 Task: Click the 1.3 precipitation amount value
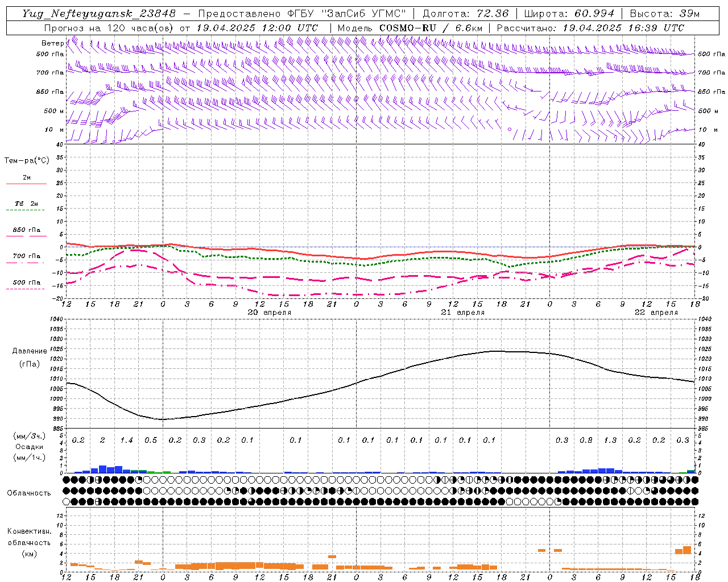click(x=610, y=440)
